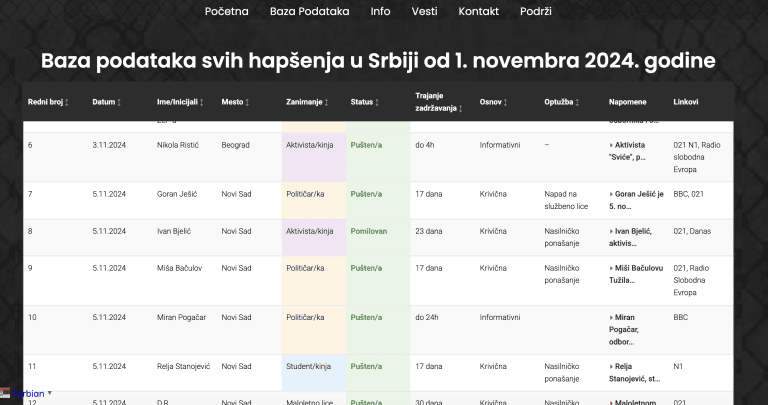Click the Podrži link in navigation
The width and height of the screenshot is (768, 405).
(x=535, y=12)
